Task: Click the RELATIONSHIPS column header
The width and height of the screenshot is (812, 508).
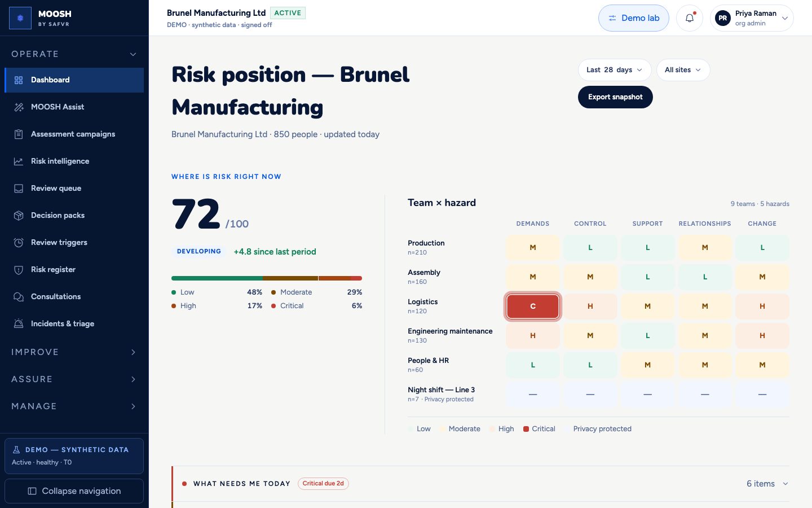Action: pos(705,224)
